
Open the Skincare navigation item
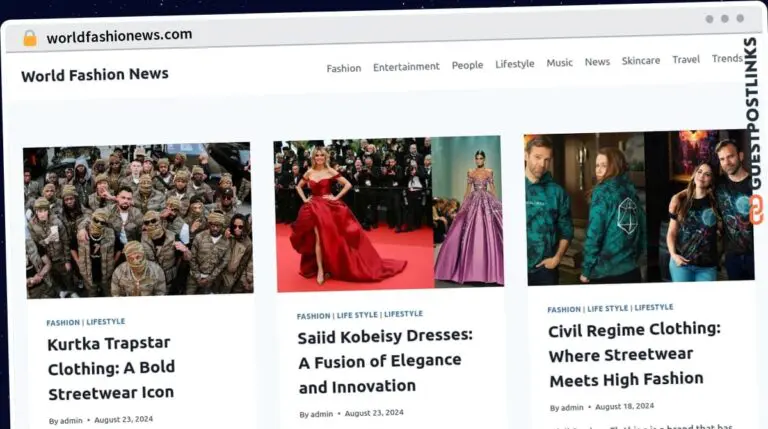641,60
